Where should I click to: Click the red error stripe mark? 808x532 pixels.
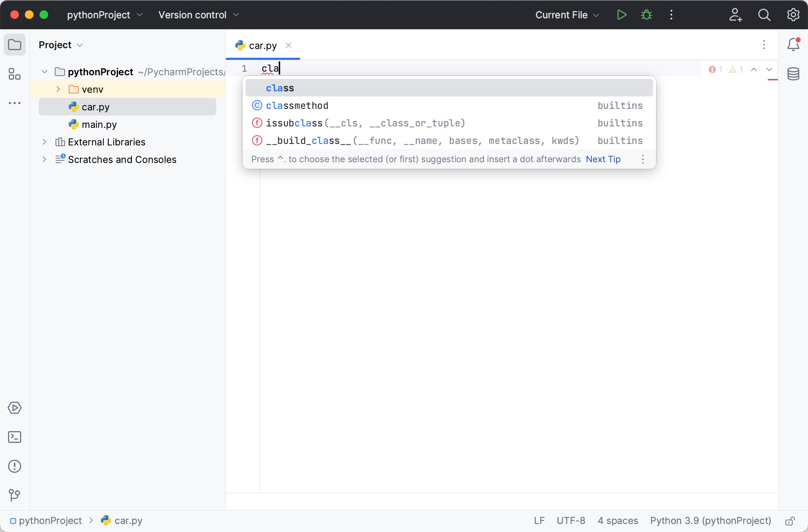(773, 80)
